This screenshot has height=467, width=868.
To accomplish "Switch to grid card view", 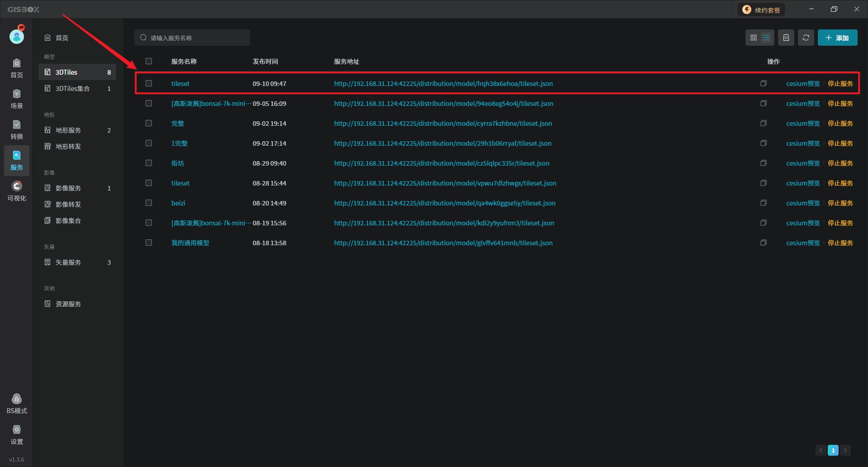I will [753, 38].
